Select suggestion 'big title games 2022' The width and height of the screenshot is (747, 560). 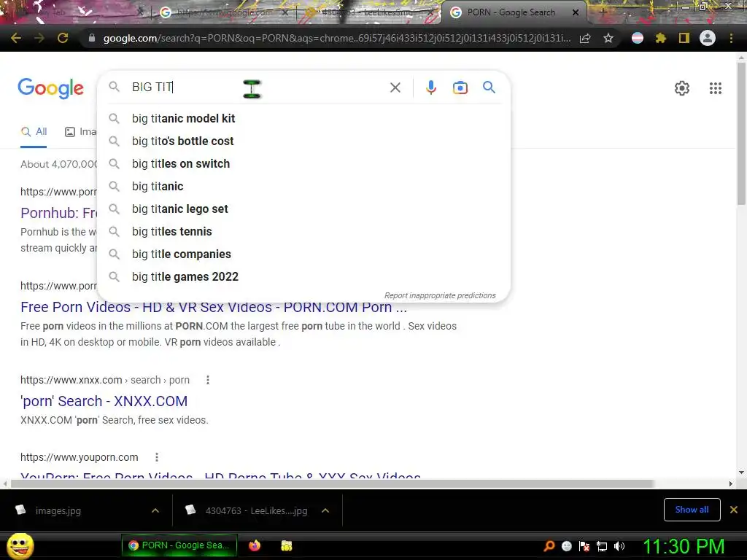(303, 276)
